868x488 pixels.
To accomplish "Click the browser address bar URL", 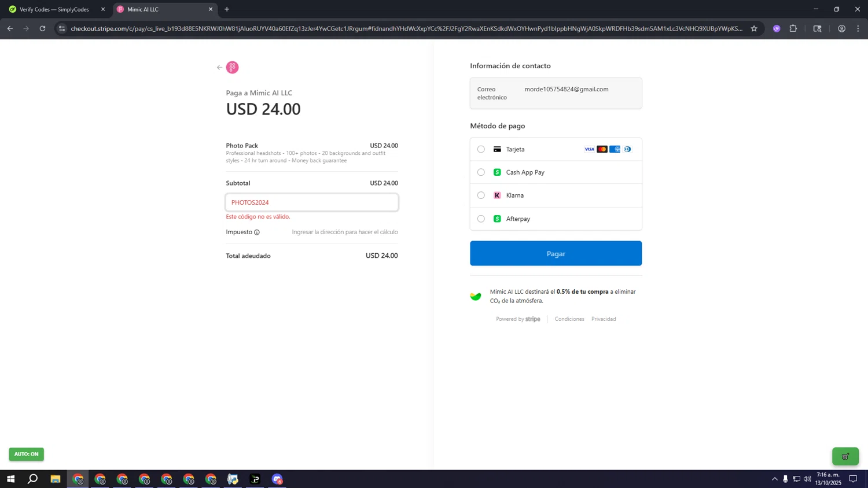I will tap(406, 28).
